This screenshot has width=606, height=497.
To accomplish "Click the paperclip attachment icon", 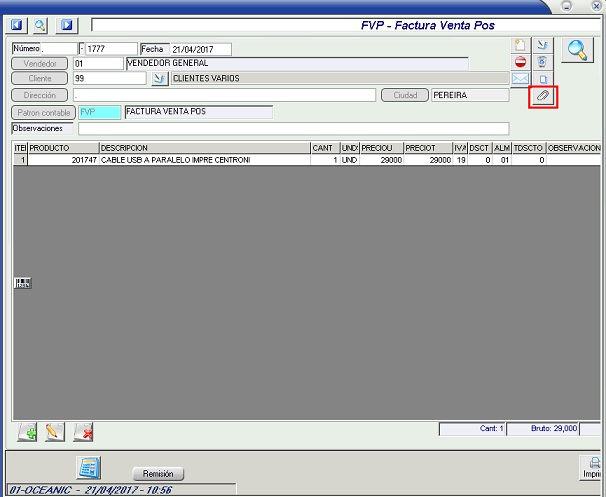I will (x=542, y=95).
